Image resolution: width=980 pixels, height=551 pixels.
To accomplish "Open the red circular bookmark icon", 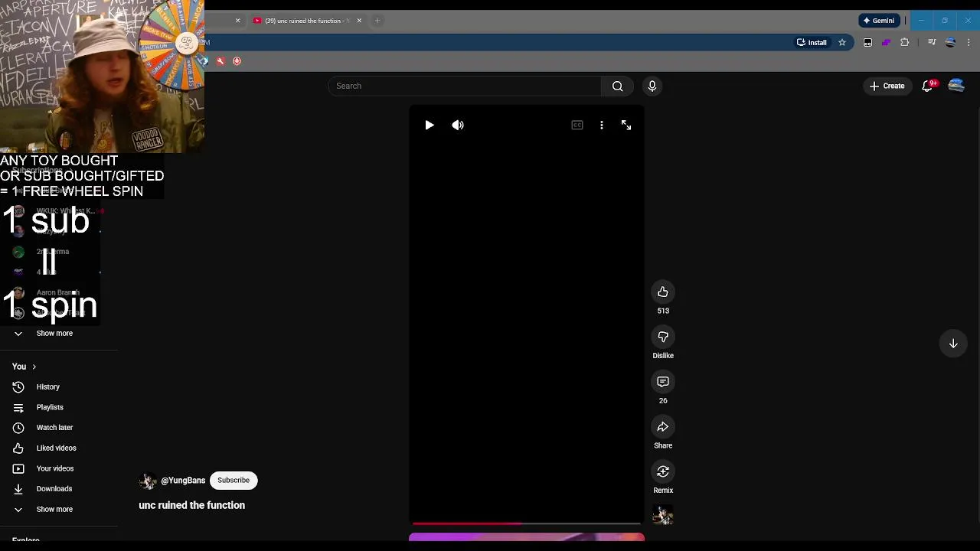I will click(237, 61).
